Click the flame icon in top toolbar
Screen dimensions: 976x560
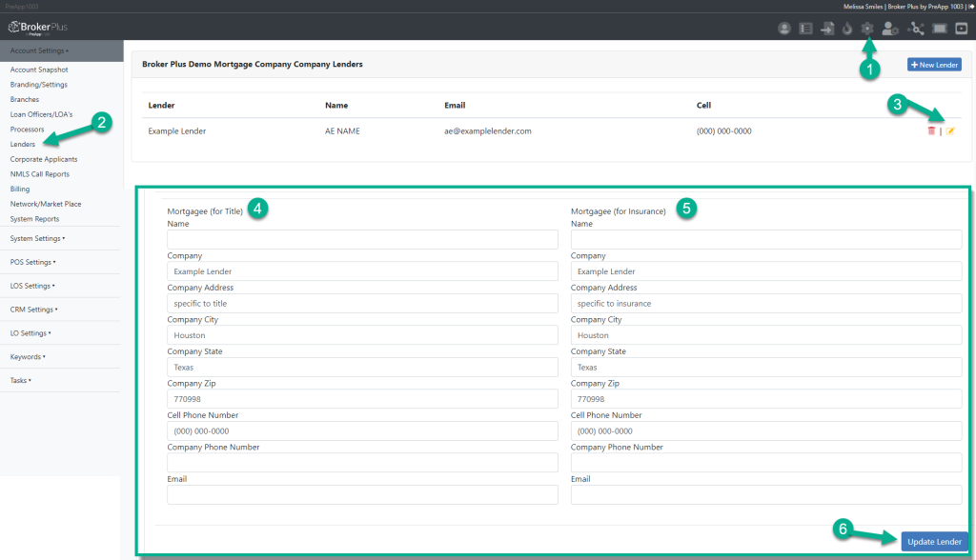pos(846,29)
